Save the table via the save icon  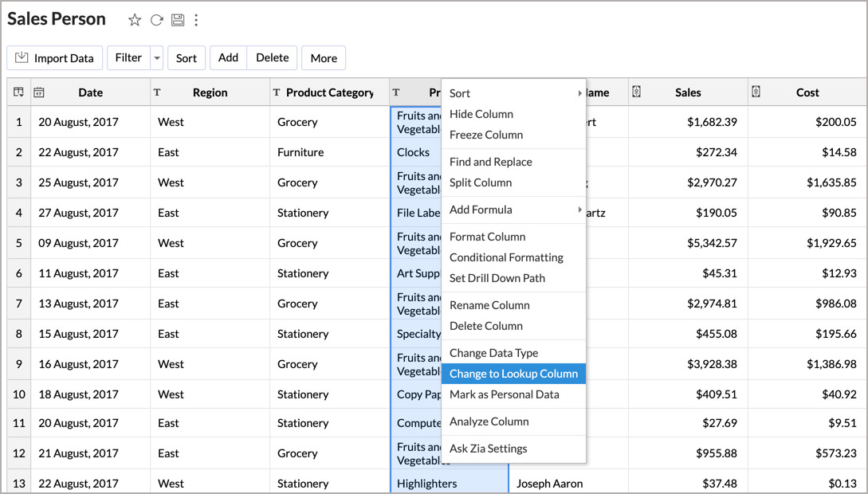178,19
